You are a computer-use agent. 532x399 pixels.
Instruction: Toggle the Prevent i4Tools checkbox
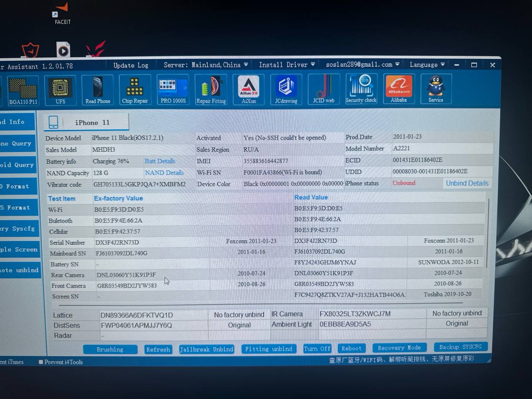point(41,362)
